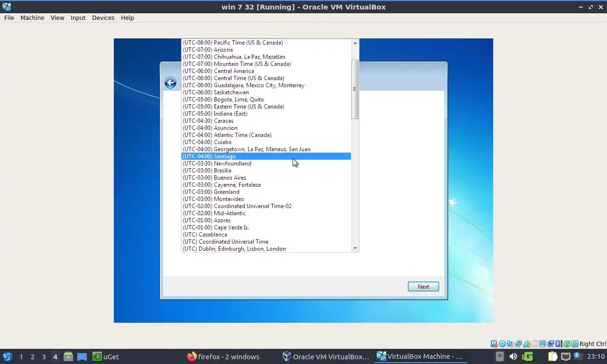Switch to firefox - 2 windows taskbar entry
The width and height of the screenshot is (607, 364).
click(x=223, y=356)
